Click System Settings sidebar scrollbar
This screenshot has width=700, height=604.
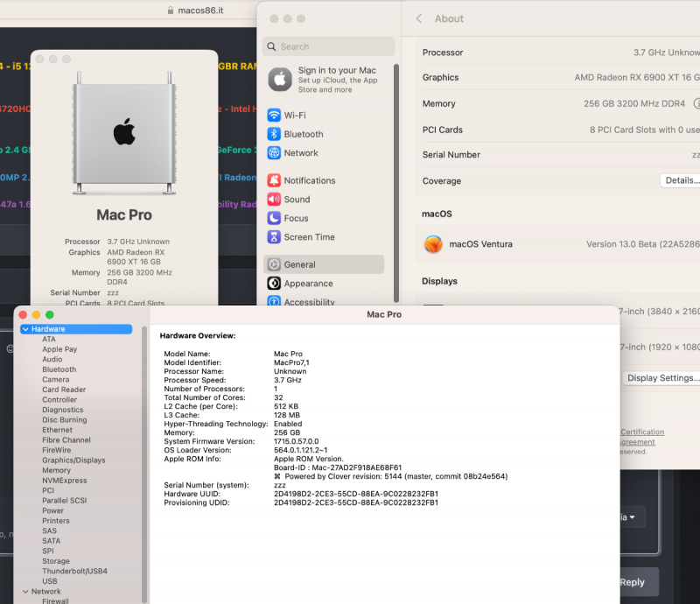(x=396, y=183)
